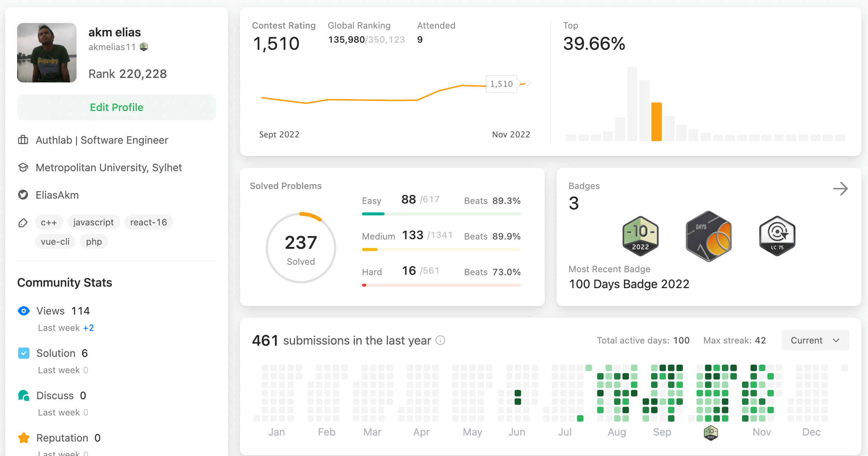Click the orange highlighted rating bar
This screenshot has width=868, height=456.
coord(656,122)
